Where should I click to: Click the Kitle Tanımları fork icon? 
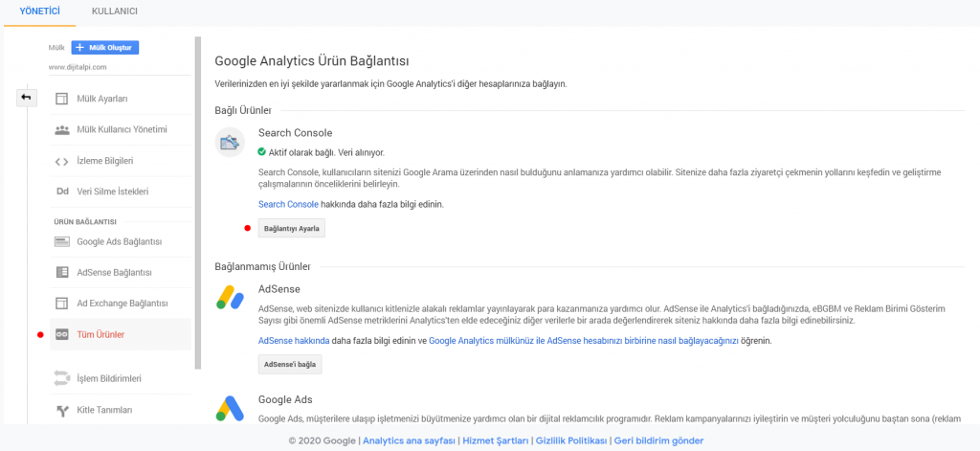(61, 411)
